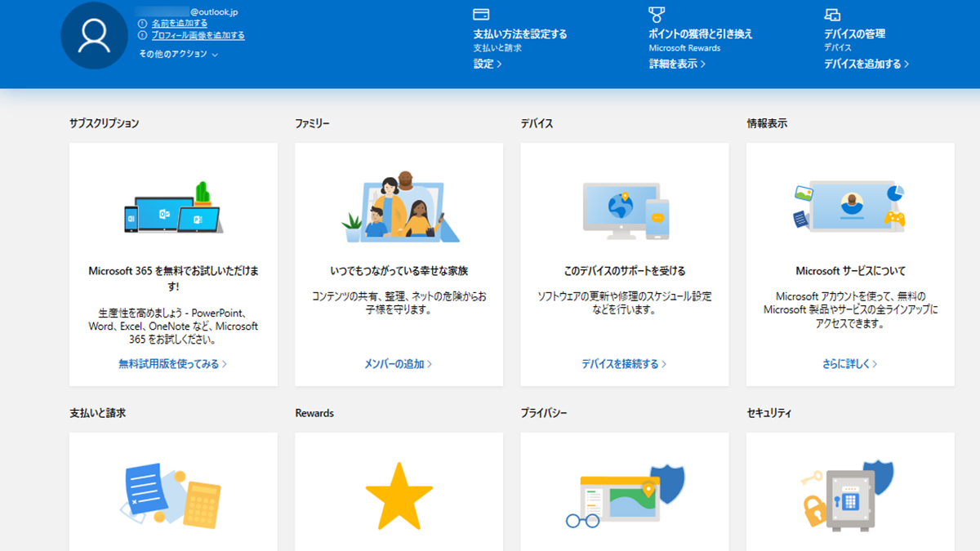Screen dimensions: 980x551
Task: Click the プライバシー section heading
Action: pos(544,413)
